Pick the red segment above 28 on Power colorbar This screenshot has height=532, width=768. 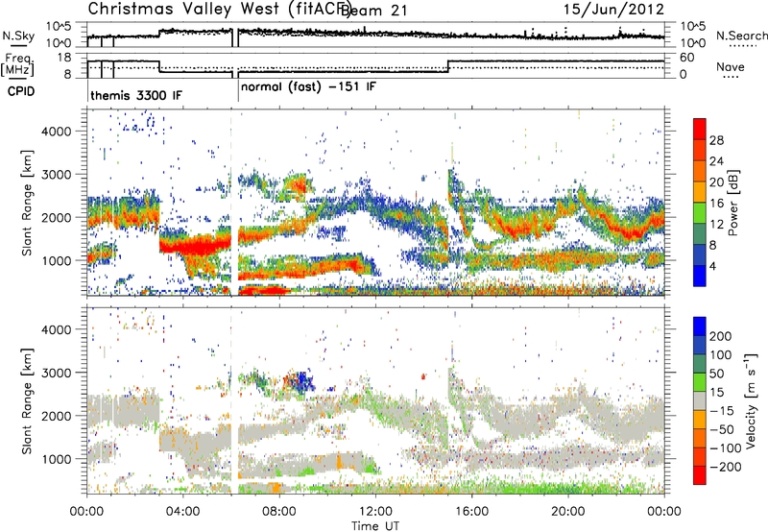point(700,129)
